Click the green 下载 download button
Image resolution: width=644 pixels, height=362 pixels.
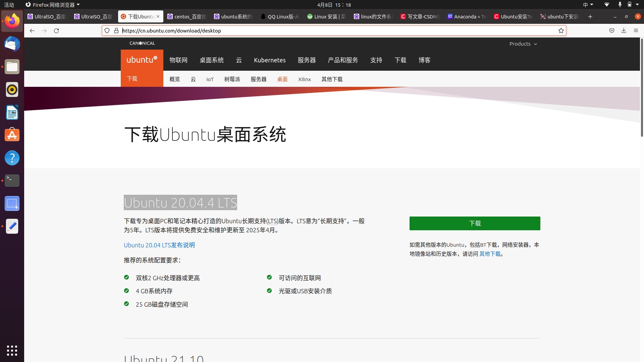pos(475,223)
